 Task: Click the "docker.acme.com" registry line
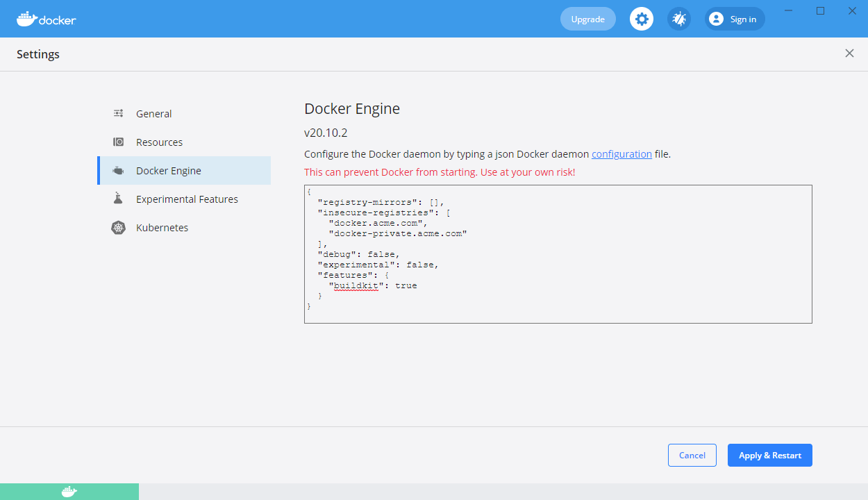[x=378, y=223]
